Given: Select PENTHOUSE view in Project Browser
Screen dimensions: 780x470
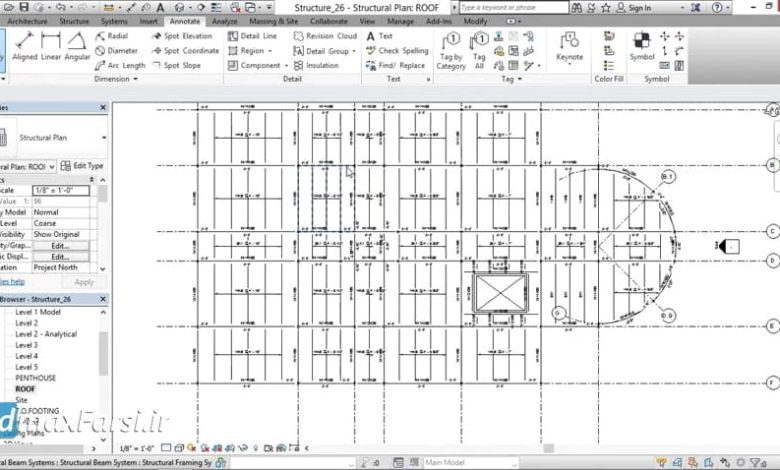Looking at the screenshot, I should 35,377.
